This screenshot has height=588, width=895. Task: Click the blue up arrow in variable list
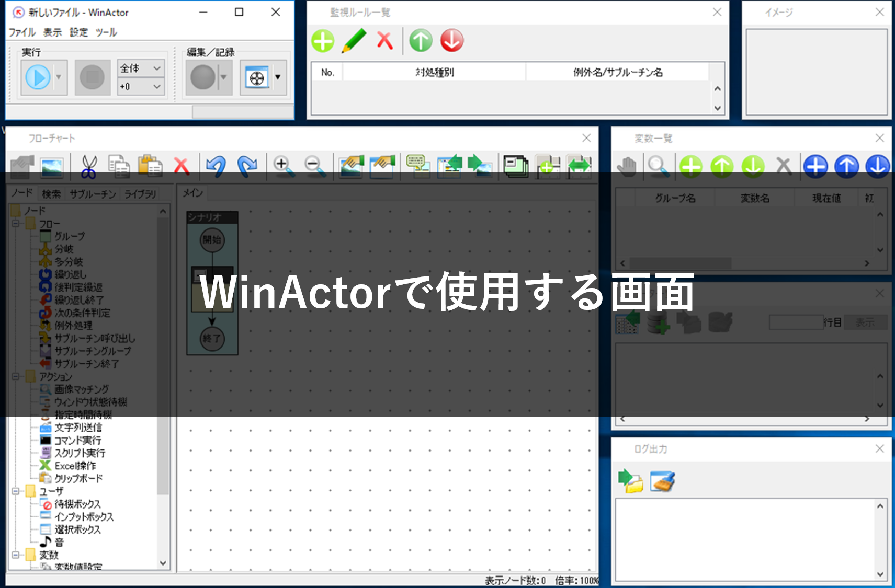tap(847, 166)
